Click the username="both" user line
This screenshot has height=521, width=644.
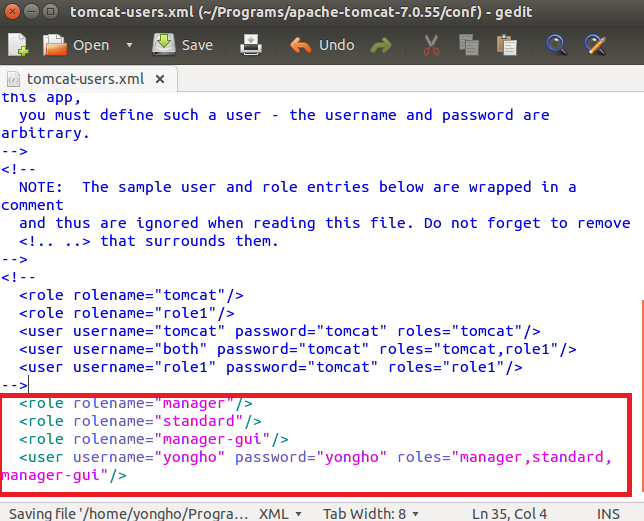(298, 350)
